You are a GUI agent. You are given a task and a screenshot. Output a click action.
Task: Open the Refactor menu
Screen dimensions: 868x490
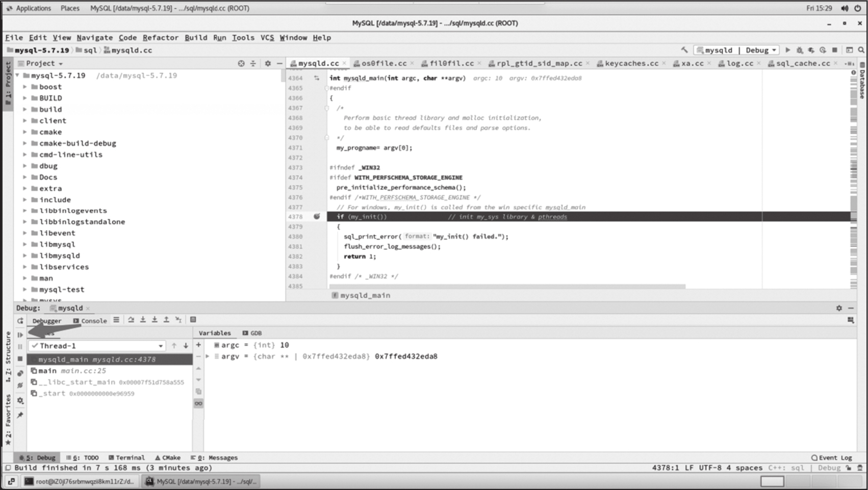coord(160,37)
